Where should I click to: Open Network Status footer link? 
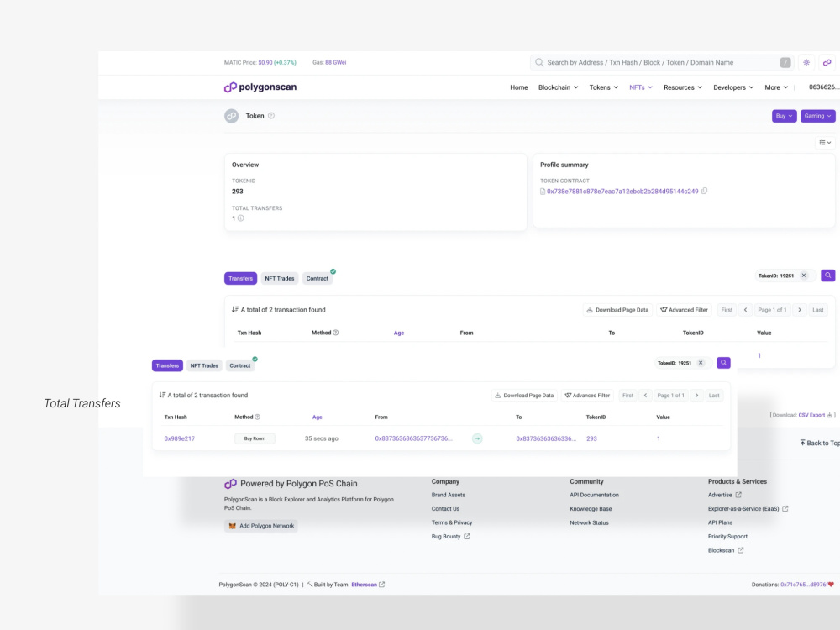[x=590, y=522]
